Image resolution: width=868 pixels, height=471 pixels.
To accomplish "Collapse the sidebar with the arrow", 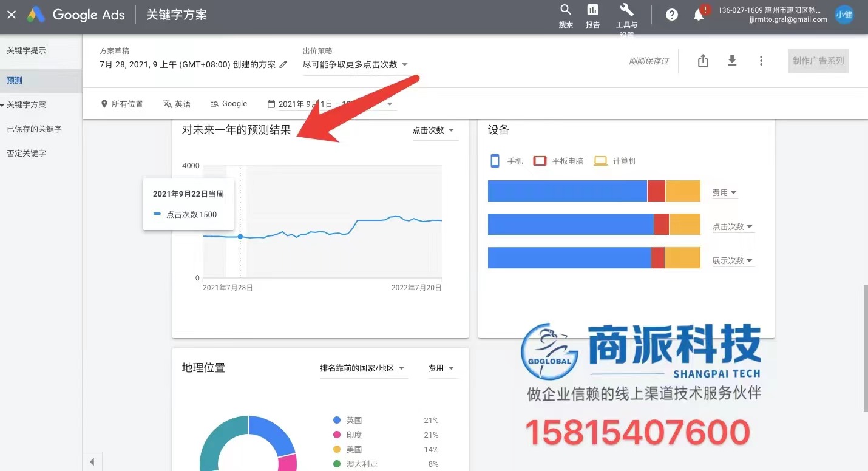I will 92,462.
